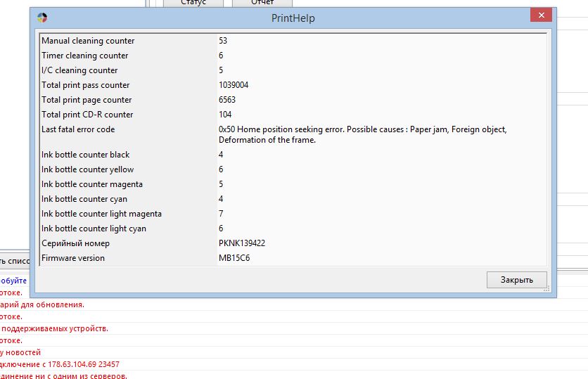
Task: Click log line with 178.63.104.69 address
Action: (60, 364)
